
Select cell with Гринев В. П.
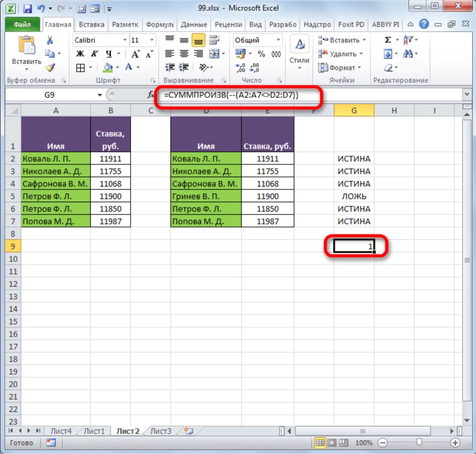pyautogui.click(x=206, y=196)
